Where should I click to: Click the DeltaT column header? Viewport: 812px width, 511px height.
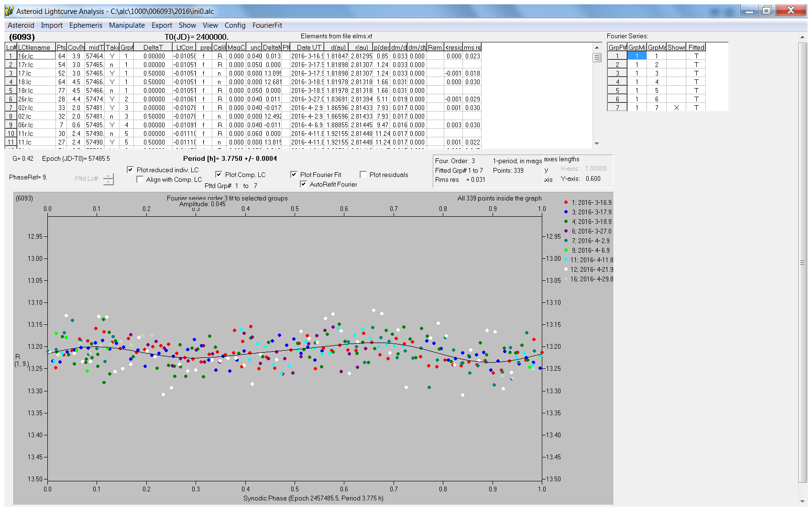click(x=153, y=47)
